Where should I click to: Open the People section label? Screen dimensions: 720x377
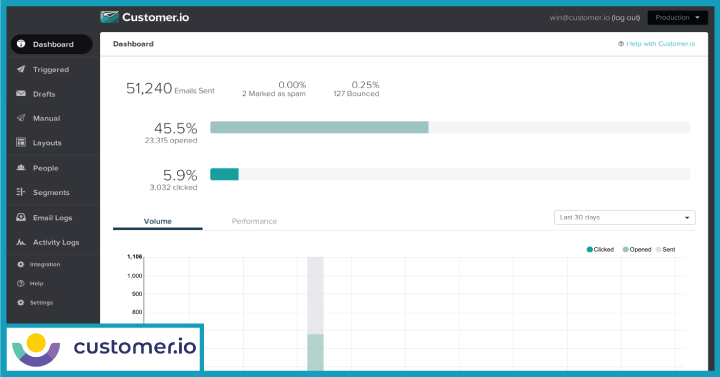pos(45,168)
